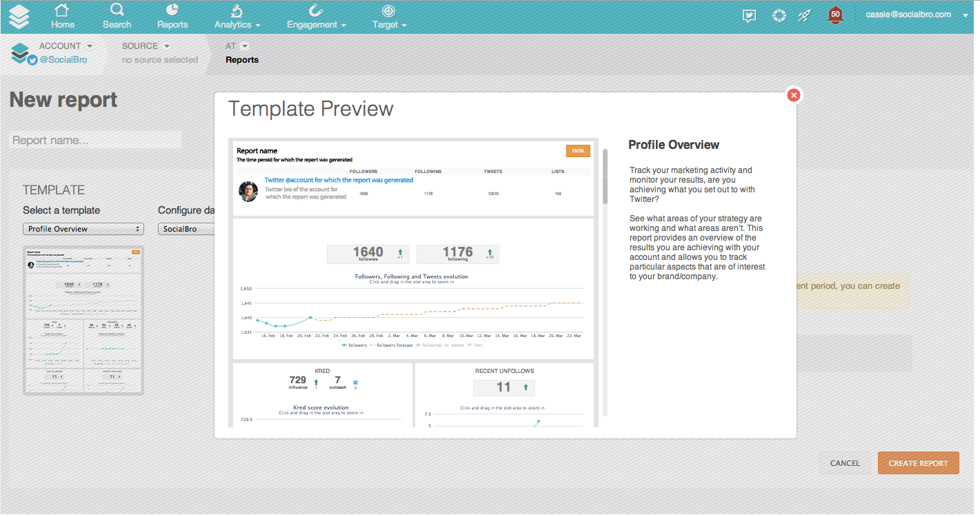Click the profile avatar in report preview

[x=248, y=192]
